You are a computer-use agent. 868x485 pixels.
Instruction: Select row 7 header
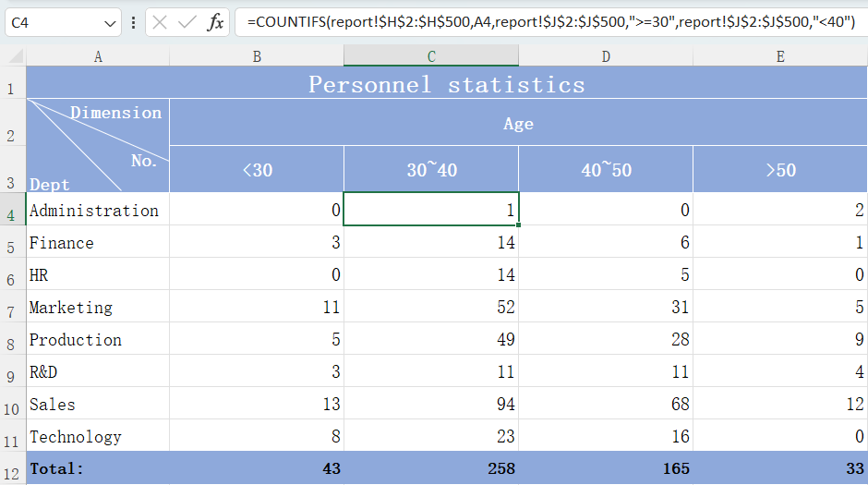tap(12, 309)
